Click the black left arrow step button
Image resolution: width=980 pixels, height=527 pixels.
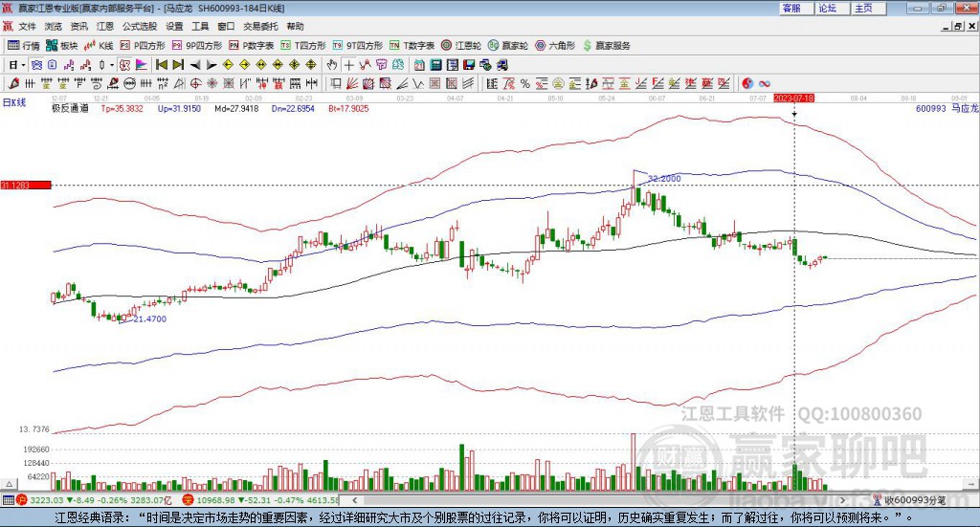tap(195, 65)
